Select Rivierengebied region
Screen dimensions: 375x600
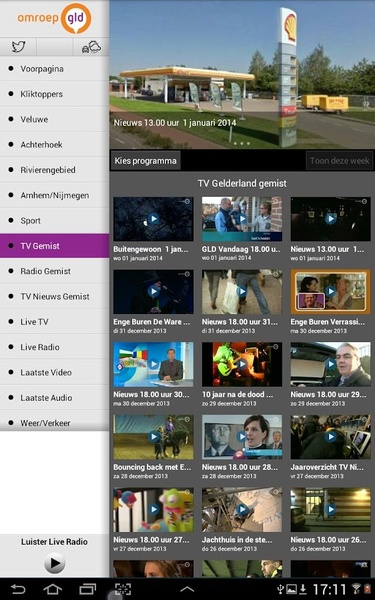tap(54, 170)
